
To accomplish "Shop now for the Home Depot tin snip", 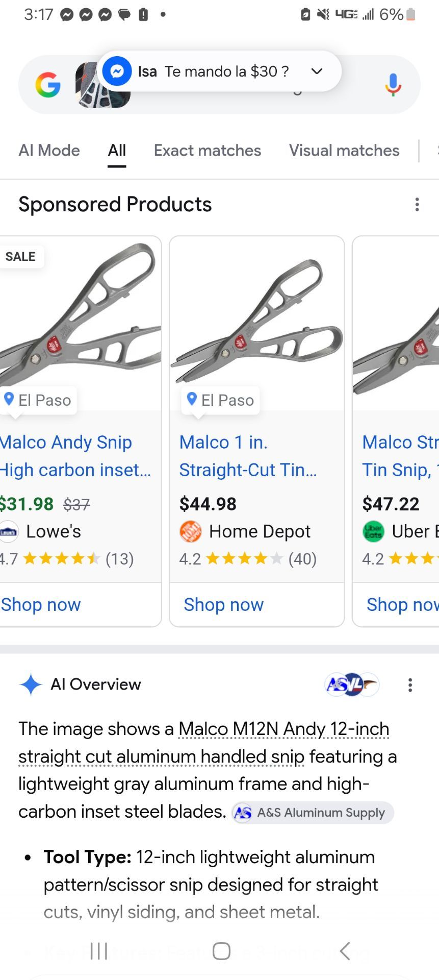I will point(224,605).
